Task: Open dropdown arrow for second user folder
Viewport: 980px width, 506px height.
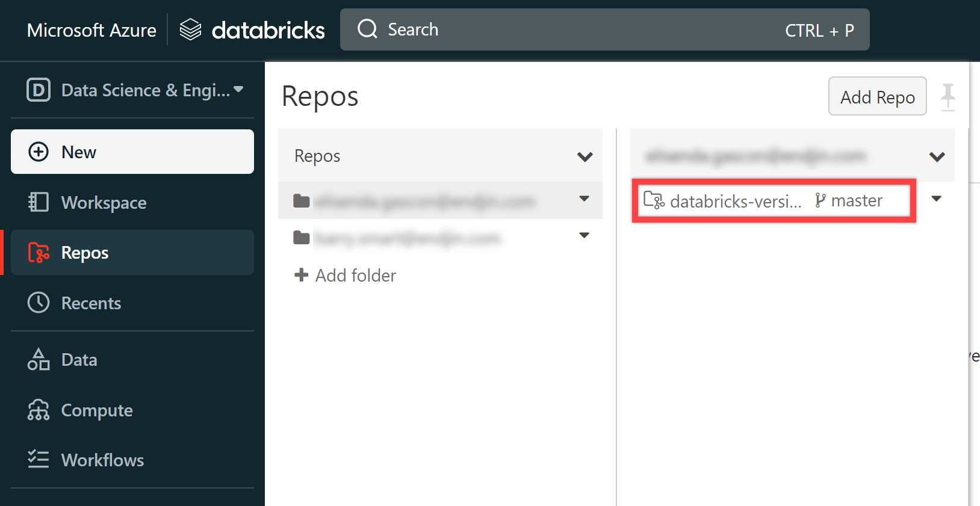Action: [x=584, y=235]
